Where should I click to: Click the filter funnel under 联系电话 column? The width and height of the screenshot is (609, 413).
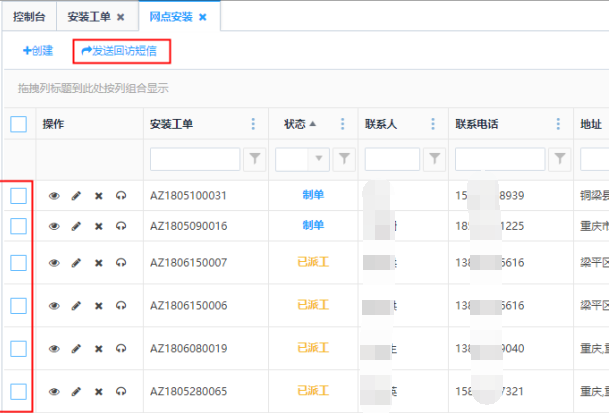[x=560, y=159]
